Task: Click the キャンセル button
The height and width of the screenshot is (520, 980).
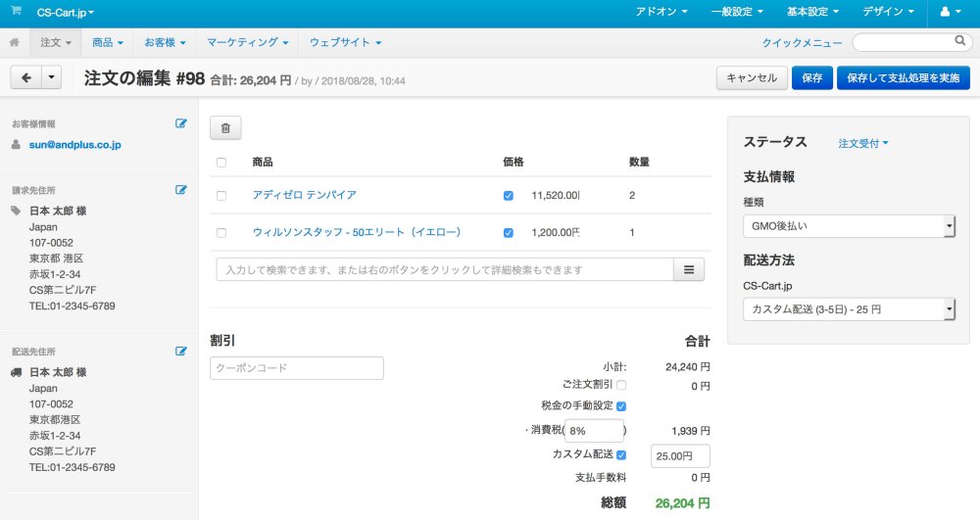Action: tap(752, 78)
